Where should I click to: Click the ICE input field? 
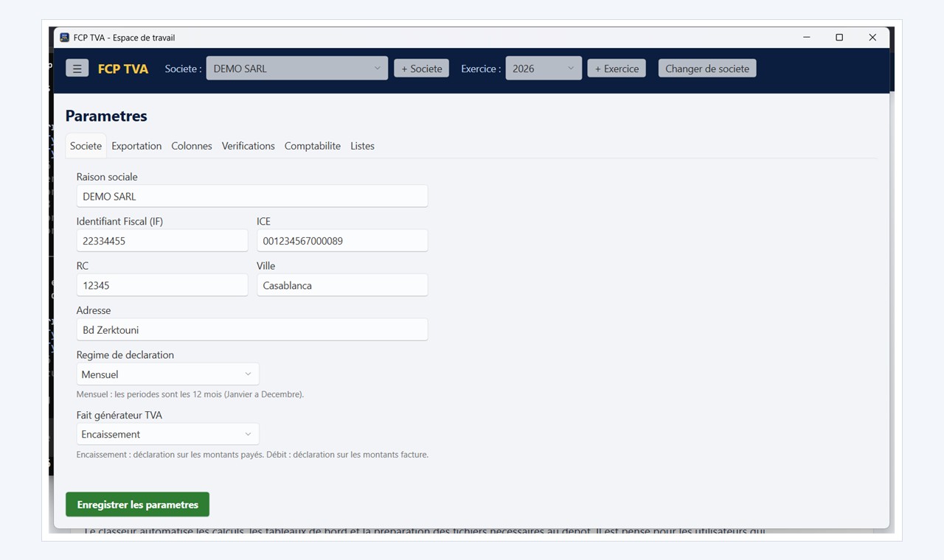click(x=342, y=241)
